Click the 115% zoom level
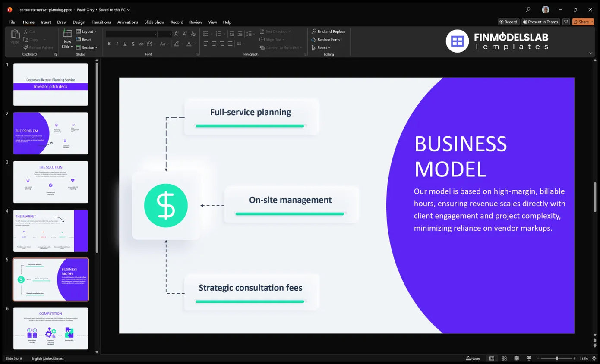The height and width of the screenshot is (364, 600). (584, 358)
